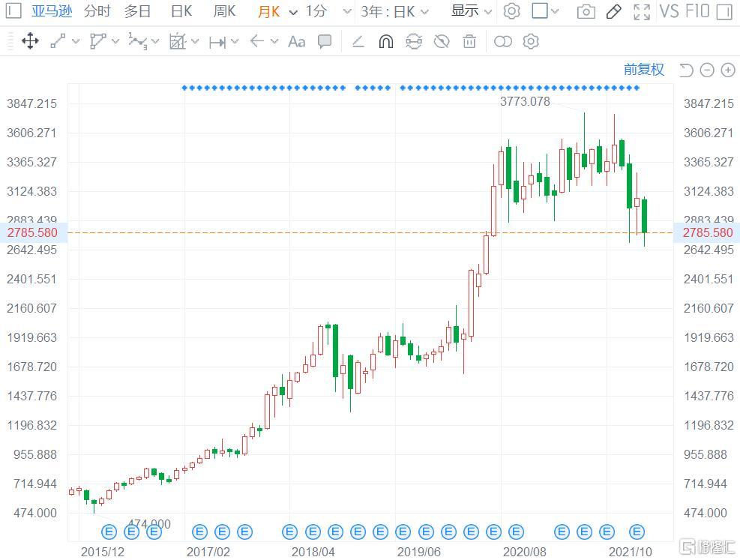Click the fullscreen expand icon
Viewport: 740px width, 560px height.
coord(641,11)
